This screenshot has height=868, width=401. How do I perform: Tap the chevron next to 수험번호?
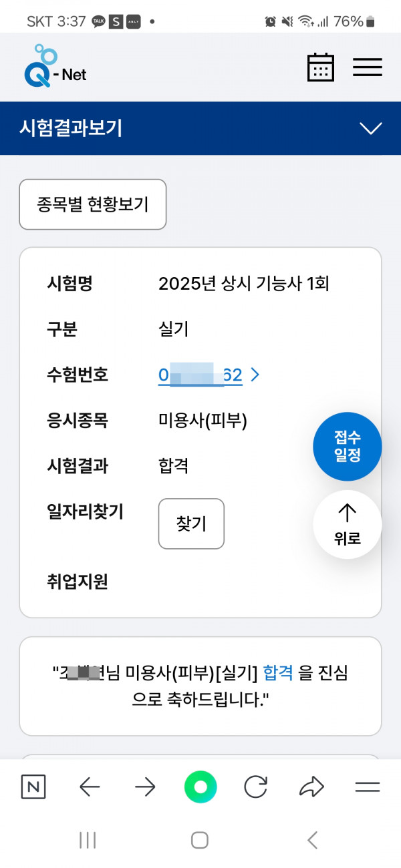pos(255,375)
